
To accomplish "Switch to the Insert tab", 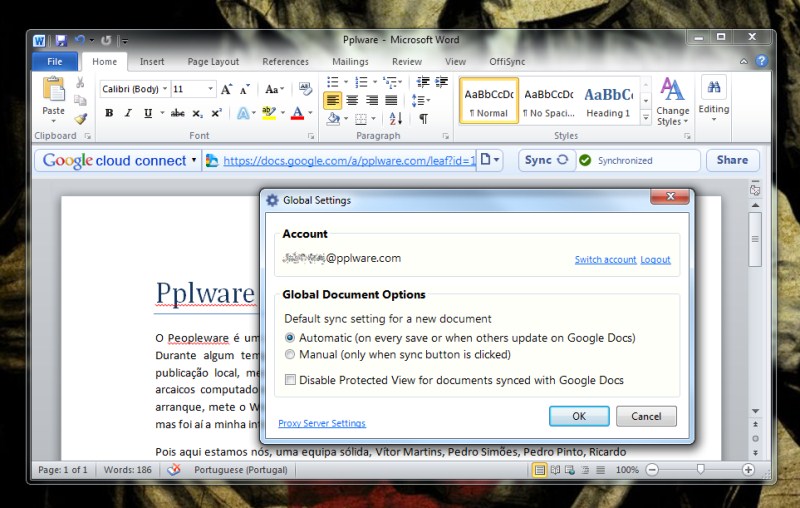I will (x=152, y=62).
